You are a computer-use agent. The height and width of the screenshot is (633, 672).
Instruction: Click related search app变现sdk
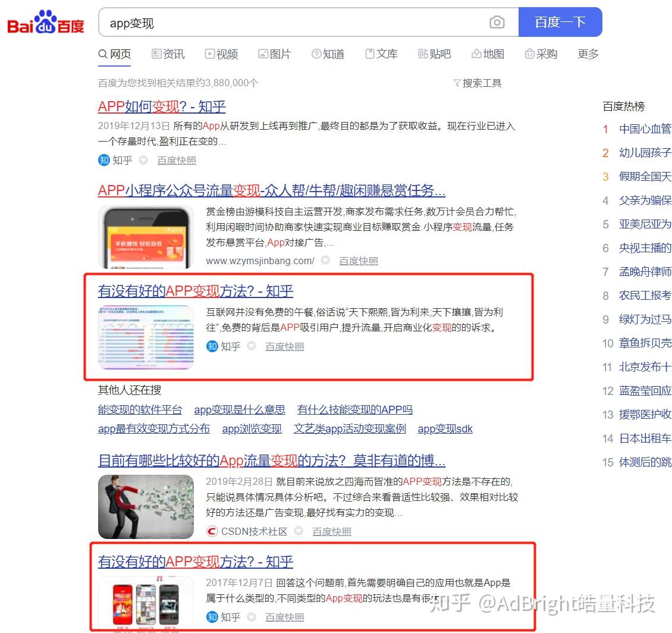click(445, 429)
